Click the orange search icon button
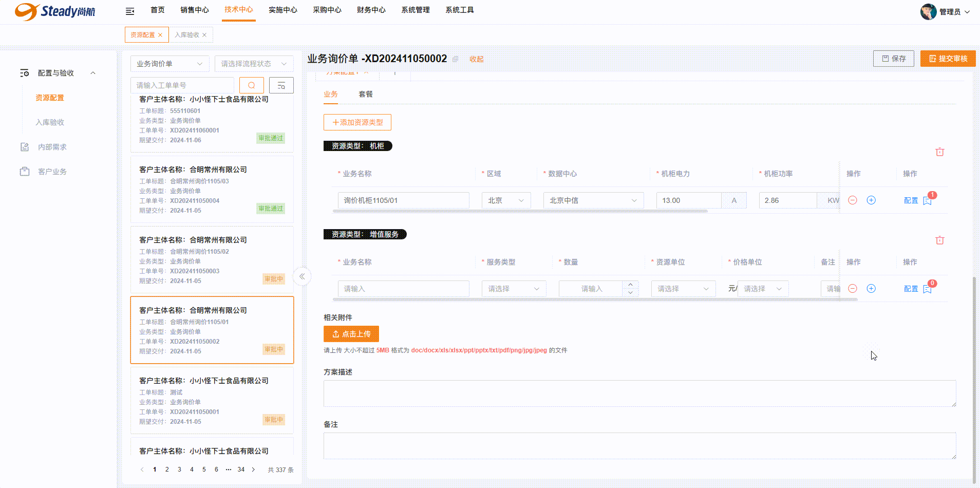This screenshot has height=488, width=980. [x=252, y=85]
